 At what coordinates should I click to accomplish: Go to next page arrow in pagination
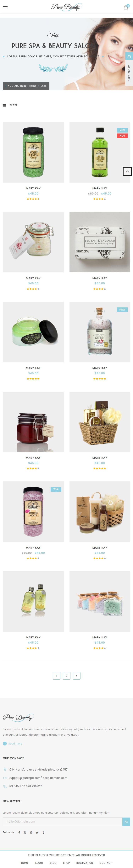76,676
